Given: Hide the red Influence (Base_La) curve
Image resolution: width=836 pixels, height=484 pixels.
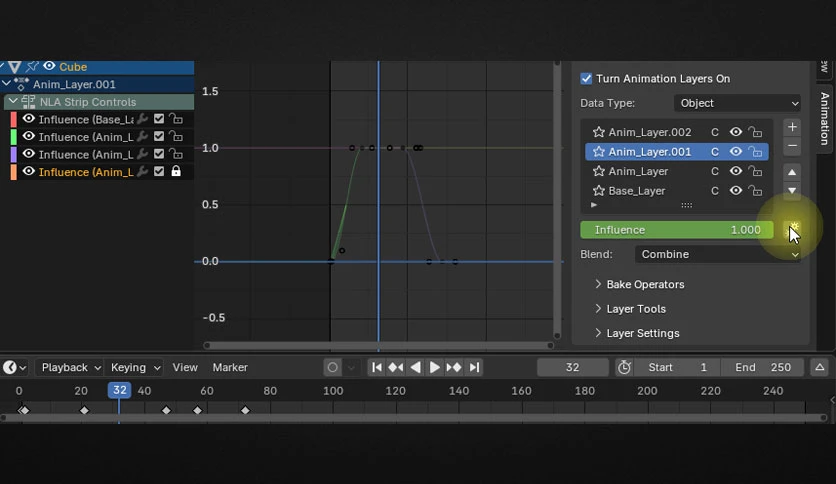Looking at the screenshot, I should [x=29, y=119].
